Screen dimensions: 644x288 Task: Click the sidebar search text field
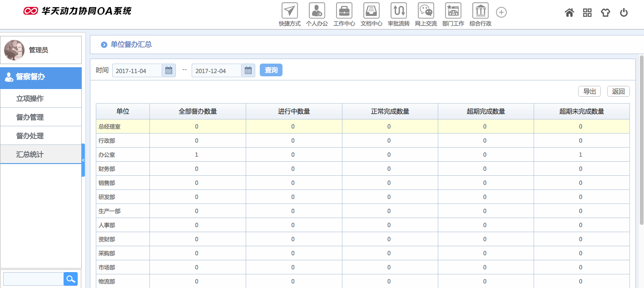33,279
